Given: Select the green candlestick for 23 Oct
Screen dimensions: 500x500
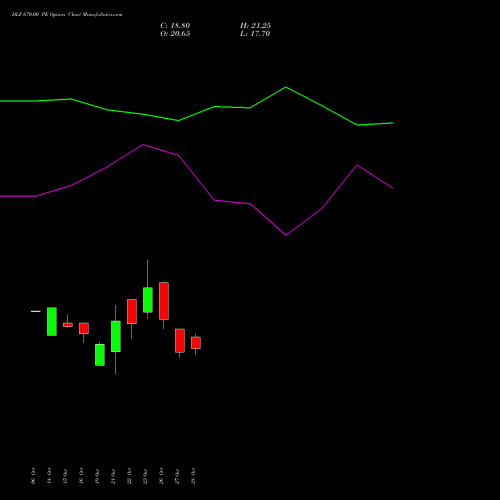Looking at the screenshot, I should tap(148, 300).
